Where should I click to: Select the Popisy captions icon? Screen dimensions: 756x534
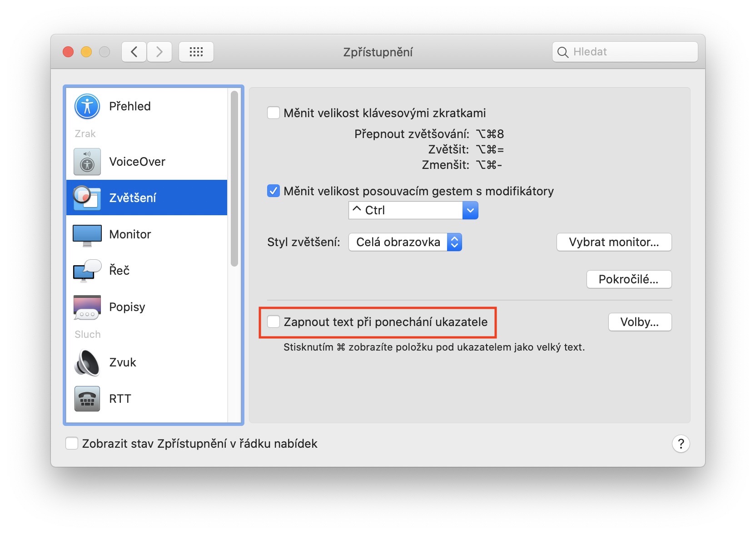87,307
